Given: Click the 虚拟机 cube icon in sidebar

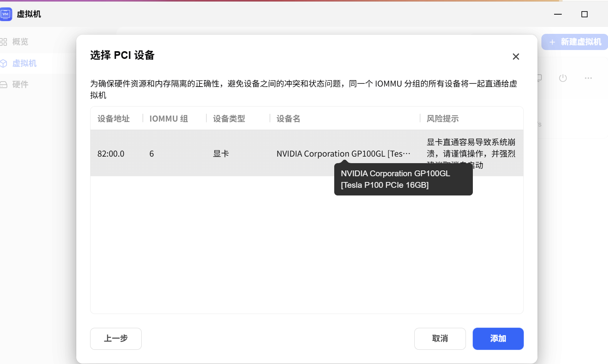Looking at the screenshot, I should [3, 63].
